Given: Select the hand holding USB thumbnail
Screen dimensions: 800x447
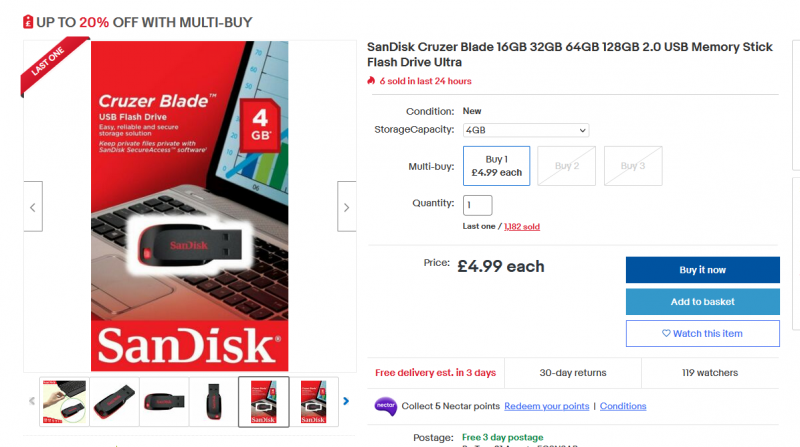Looking at the screenshot, I should click(x=64, y=402).
